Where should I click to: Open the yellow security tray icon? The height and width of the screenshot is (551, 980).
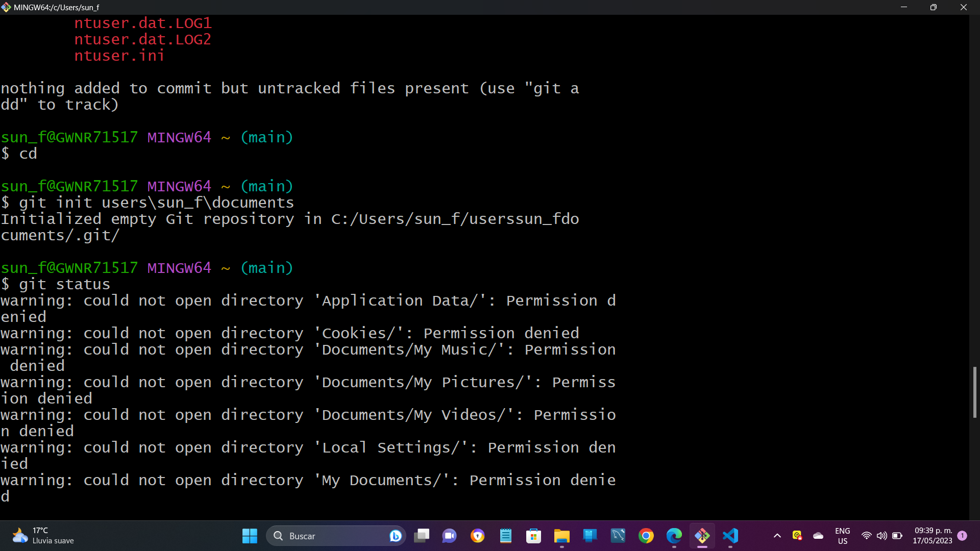[x=797, y=535]
